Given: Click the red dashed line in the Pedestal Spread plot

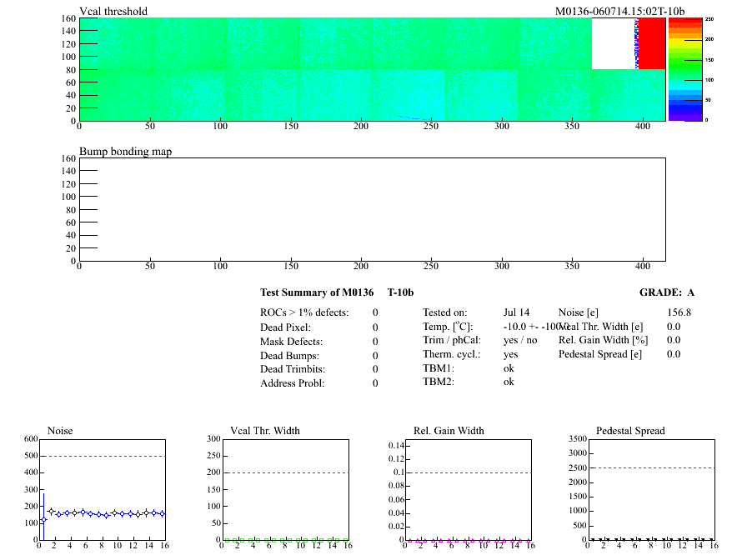Looking at the screenshot, I should [652, 468].
